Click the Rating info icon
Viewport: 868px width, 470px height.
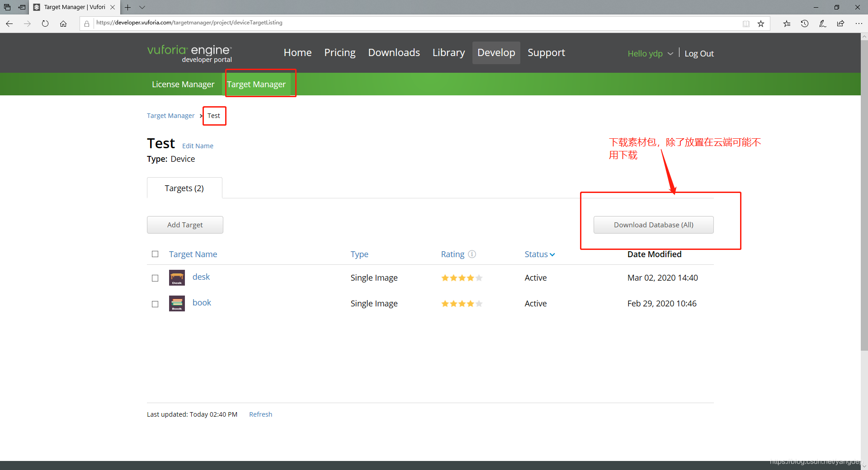[472, 254]
